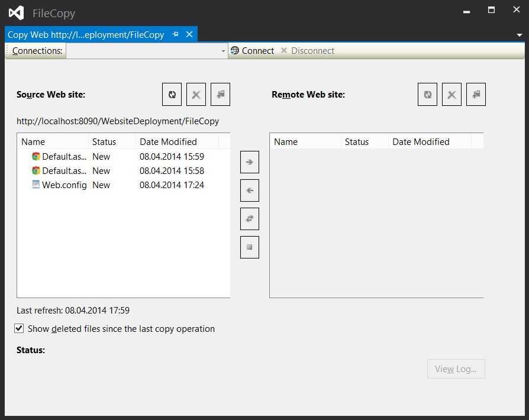This screenshot has width=529, height=420.
Task: Select the Copy Web FileCopy tab
Action: click(86, 35)
